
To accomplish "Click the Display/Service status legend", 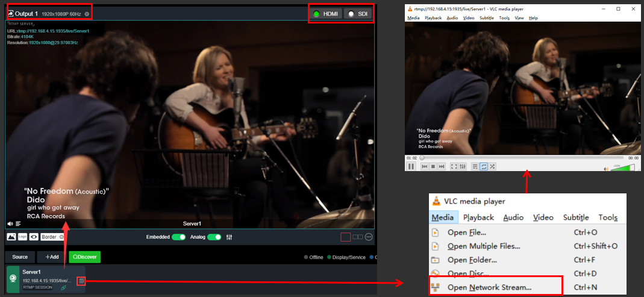I will (x=346, y=258).
